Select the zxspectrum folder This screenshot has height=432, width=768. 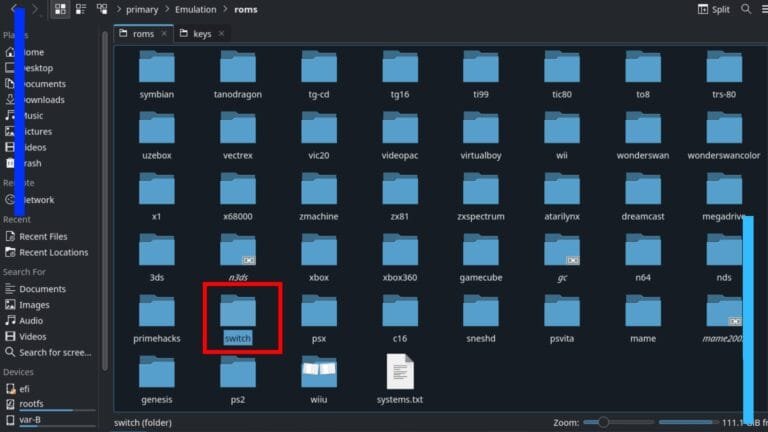pos(481,196)
